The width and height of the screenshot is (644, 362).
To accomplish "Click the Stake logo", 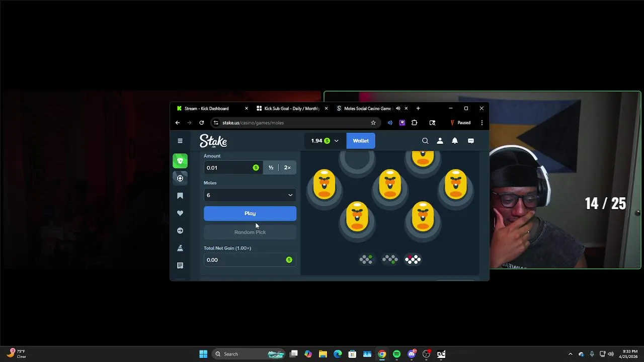I will 213,141.
